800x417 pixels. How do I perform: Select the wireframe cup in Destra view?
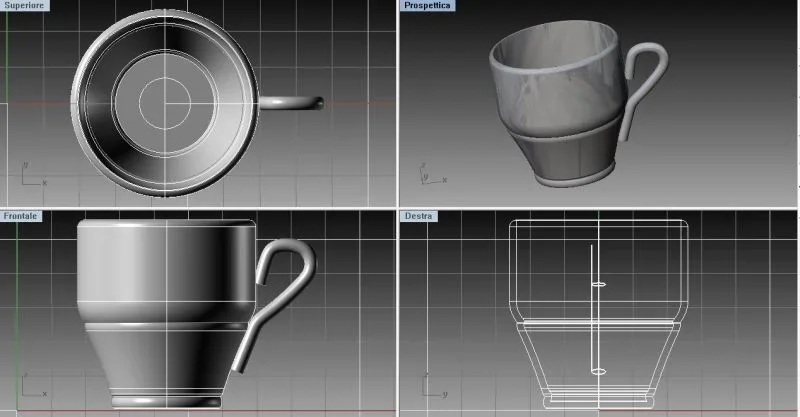(x=598, y=314)
